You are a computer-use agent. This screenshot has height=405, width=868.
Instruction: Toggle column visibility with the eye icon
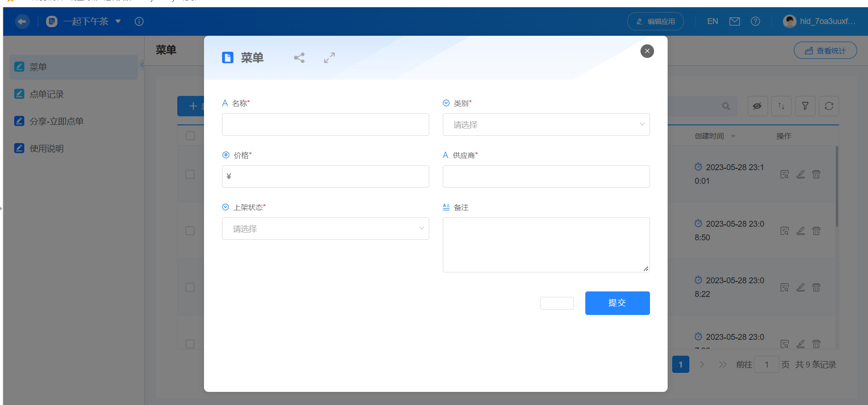pyautogui.click(x=758, y=106)
